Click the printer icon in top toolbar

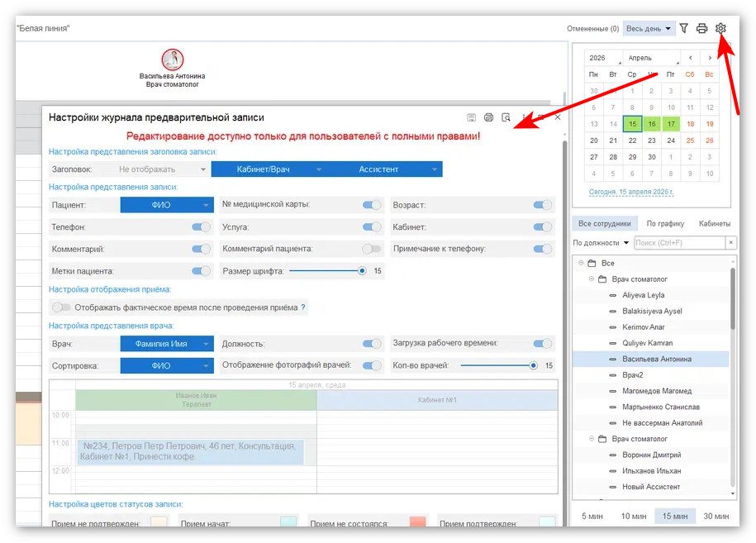pyautogui.click(x=701, y=28)
